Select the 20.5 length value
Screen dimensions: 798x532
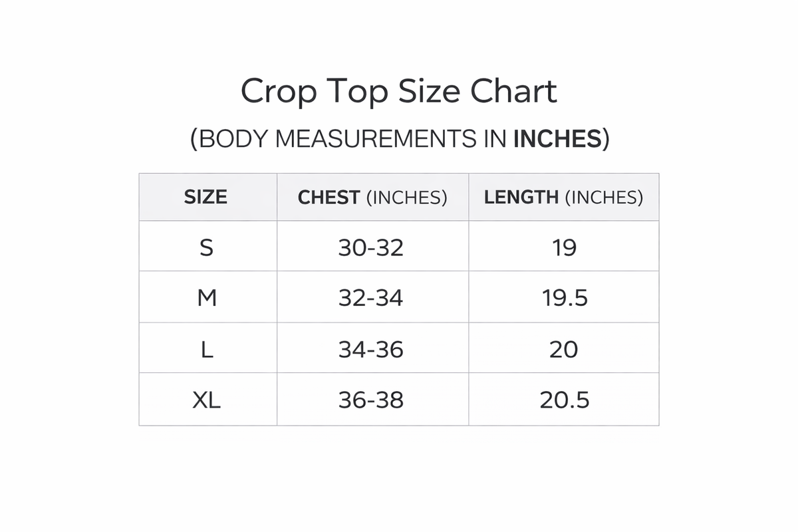click(563, 400)
